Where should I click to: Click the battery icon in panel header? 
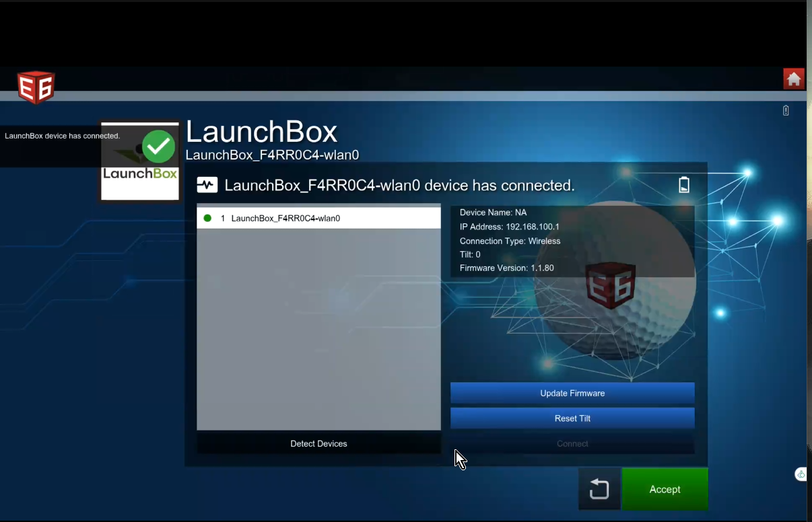(684, 185)
